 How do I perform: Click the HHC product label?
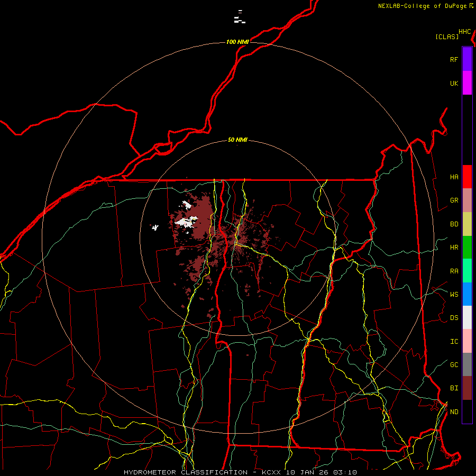click(x=465, y=32)
